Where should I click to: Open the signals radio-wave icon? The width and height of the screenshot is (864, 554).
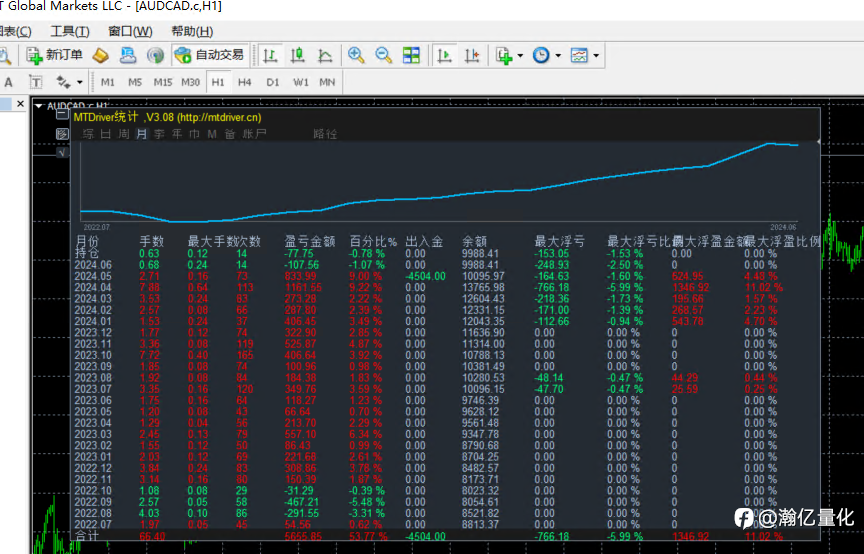pos(155,55)
